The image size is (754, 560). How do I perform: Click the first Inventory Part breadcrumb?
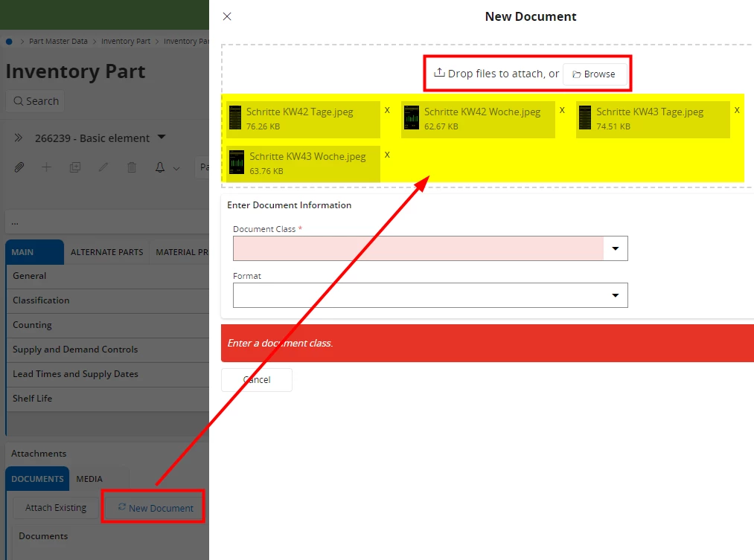tap(126, 42)
